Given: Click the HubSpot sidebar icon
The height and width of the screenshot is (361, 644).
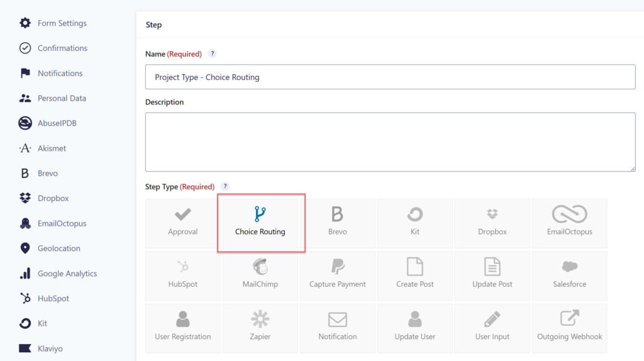Looking at the screenshot, I should (x=25, y=298).
